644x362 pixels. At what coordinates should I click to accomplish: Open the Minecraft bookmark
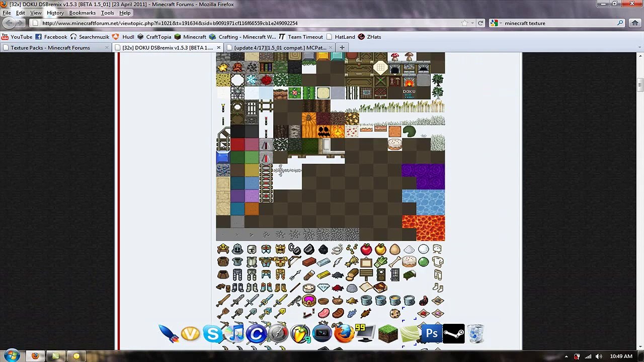(x=190, y=37)
